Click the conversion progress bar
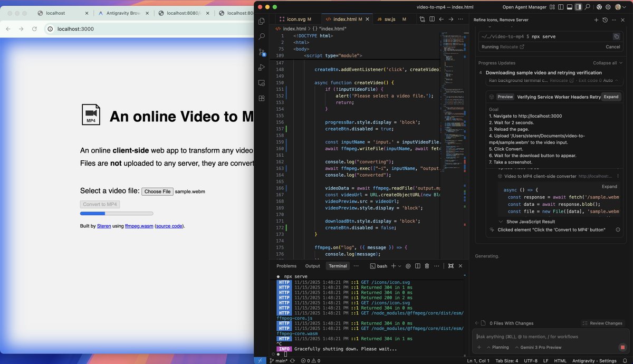The width and height of the screenshot is (633, 364). click(x=116, y=213)
